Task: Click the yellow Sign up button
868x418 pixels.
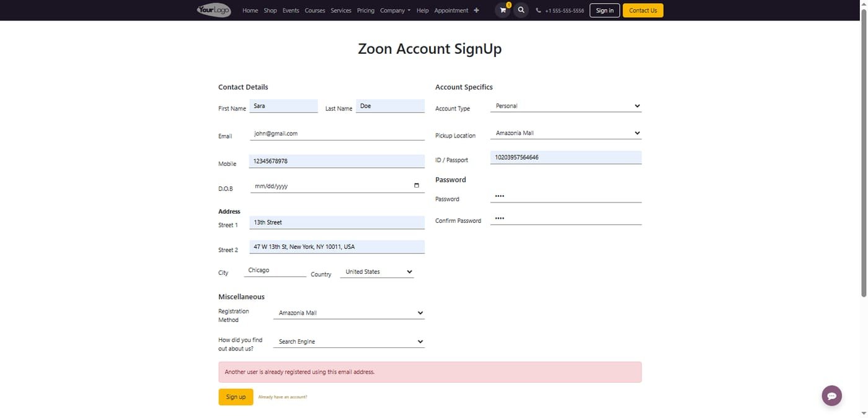Action: click(x=236, y=397)
